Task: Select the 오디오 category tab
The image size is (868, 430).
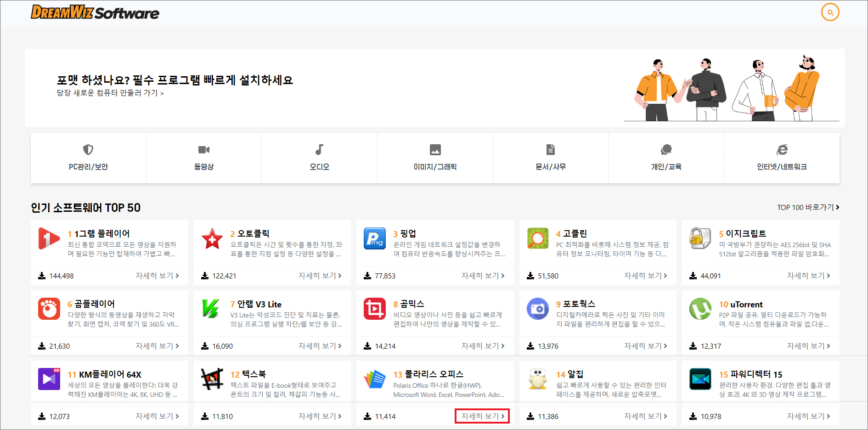Action: click(x=319, y=158)
